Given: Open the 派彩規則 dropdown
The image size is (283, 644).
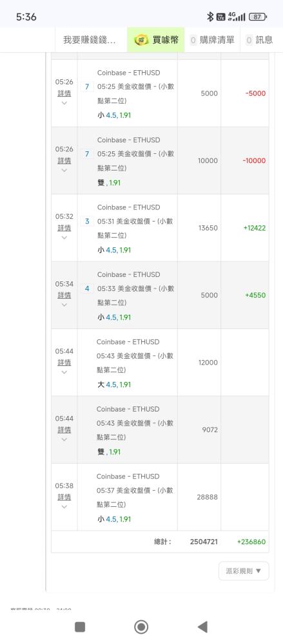Looking at the screenshot, I should (244, 571).
